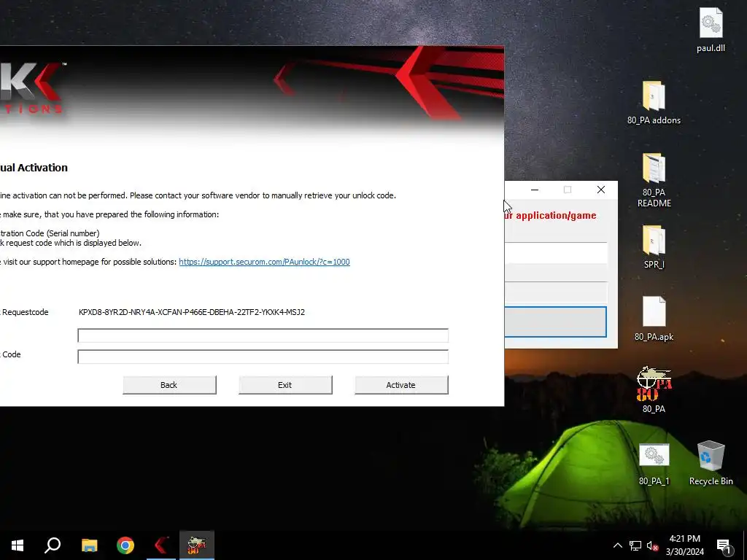The width and height of the screenshot is (747, 560).
Task: Close the background application/game window
Action: tap(601, 190)
